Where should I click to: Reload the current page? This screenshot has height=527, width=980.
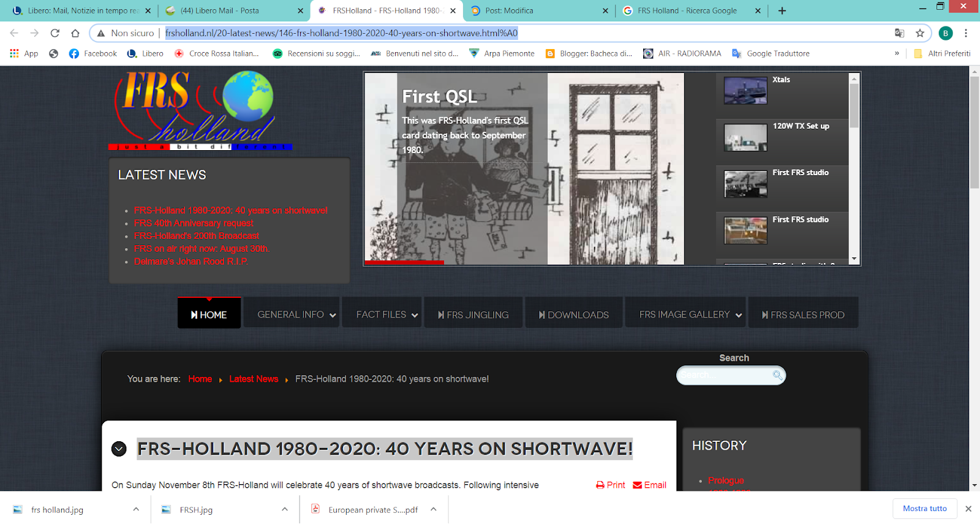coord(55,33)
